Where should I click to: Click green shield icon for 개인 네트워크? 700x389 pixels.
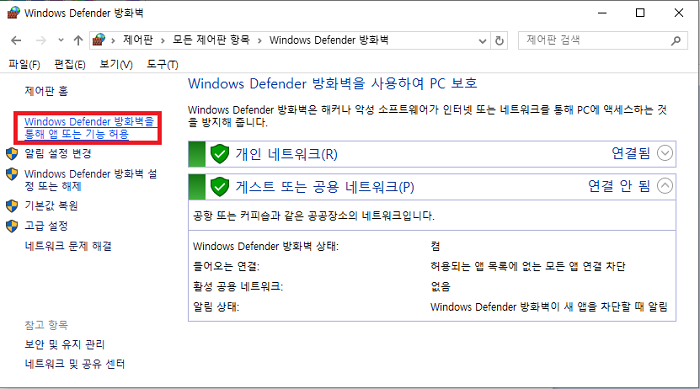[x=219, y=154]
